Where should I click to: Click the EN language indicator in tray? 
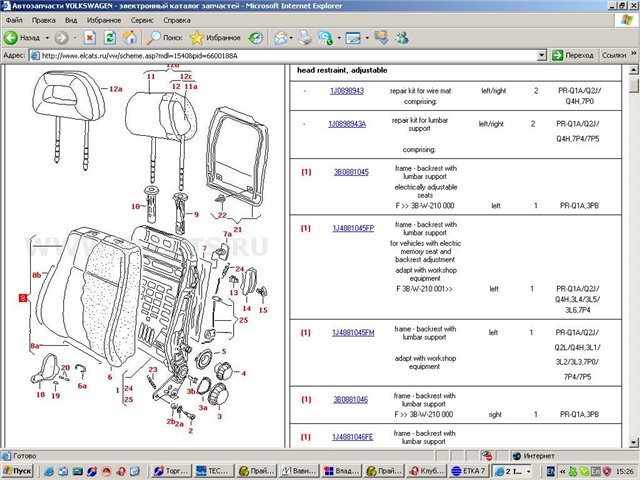(x=550, y=471)
